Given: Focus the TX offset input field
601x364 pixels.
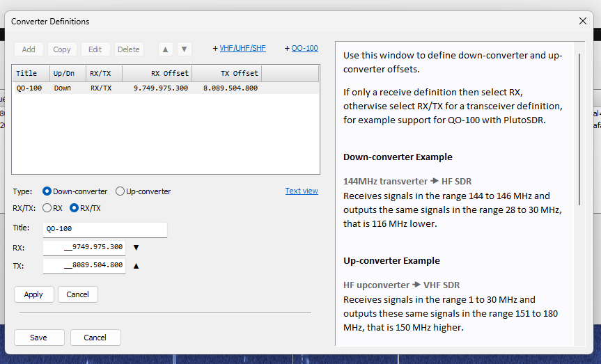Looking at the screenshot, I should click(x=84, y=266).
